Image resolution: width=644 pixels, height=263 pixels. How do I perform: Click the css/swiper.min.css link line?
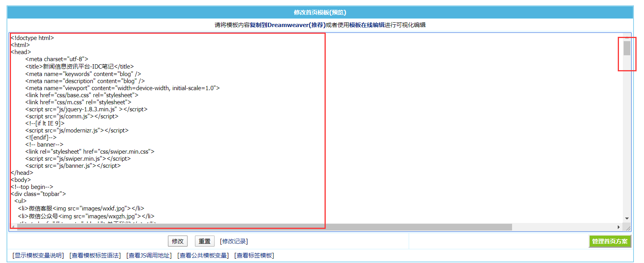(x=90, y=152)
